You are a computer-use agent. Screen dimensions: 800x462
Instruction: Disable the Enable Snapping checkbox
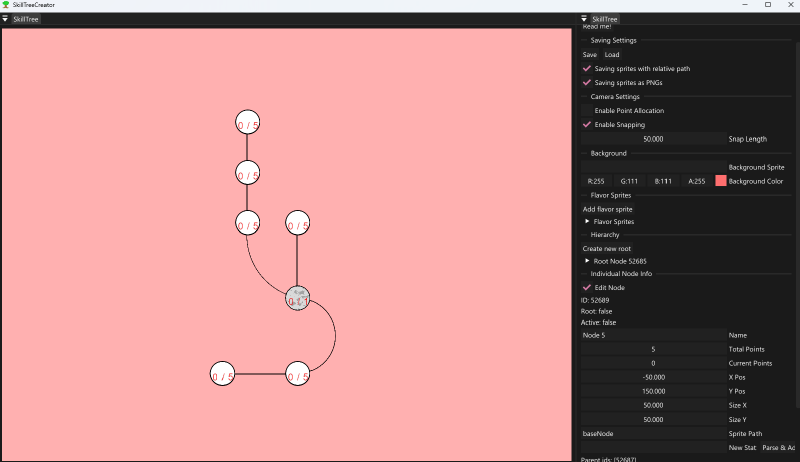pyautogui.click(x=587, y=125)
